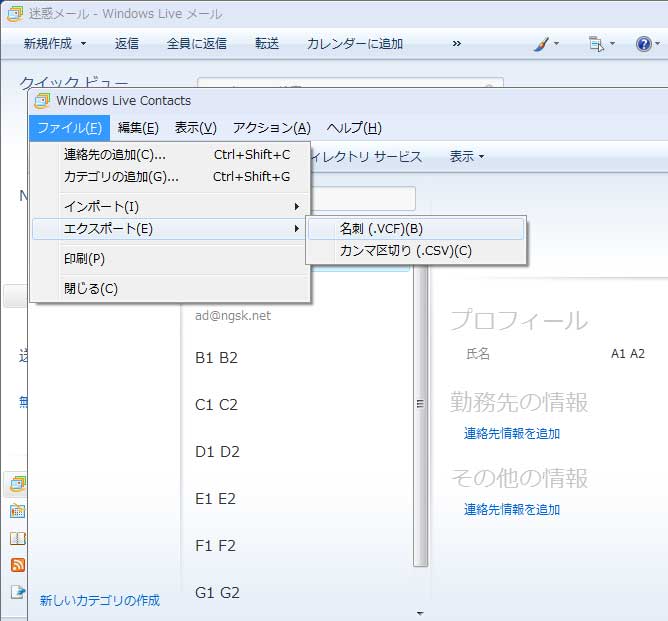Open the menus icon in toolbar
Screen dimensions: 668x621
pyautogui.click(x=596, y=44)
